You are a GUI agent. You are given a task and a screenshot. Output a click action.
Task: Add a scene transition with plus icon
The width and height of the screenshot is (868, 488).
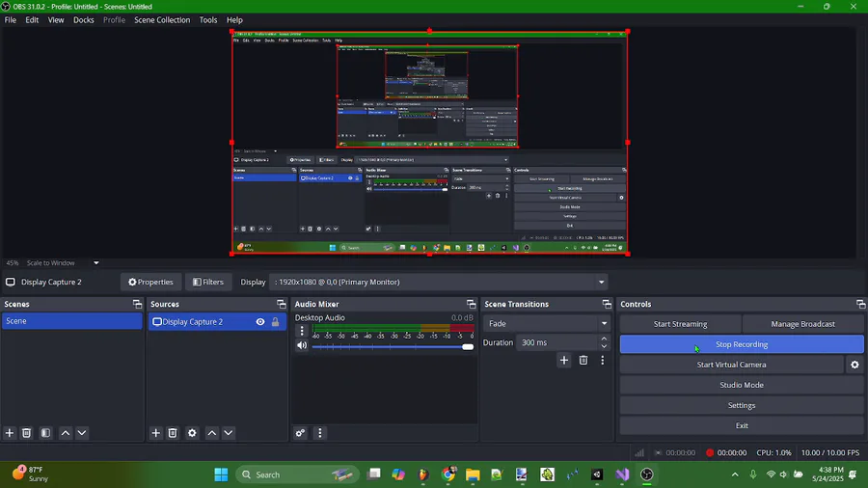[563, 360]
